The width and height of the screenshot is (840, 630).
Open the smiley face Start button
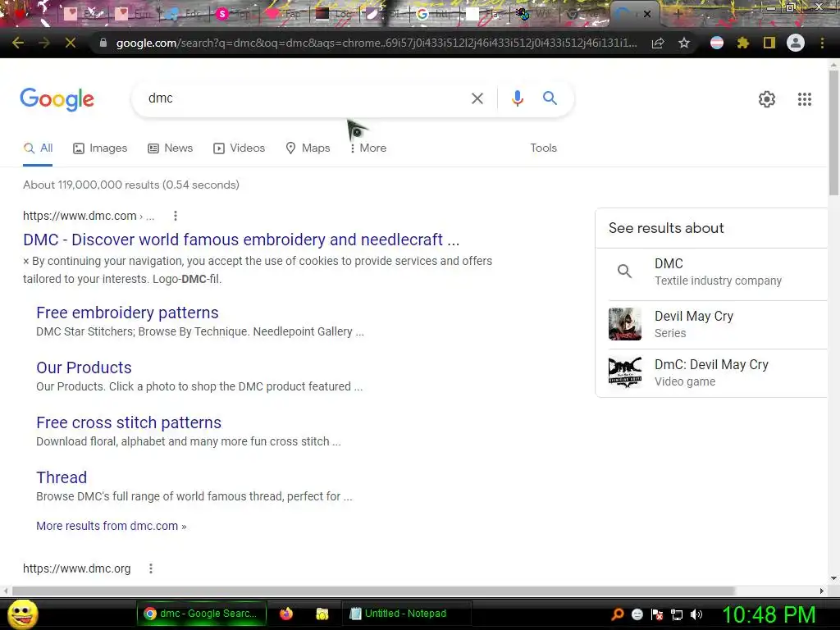pos(23,614)
